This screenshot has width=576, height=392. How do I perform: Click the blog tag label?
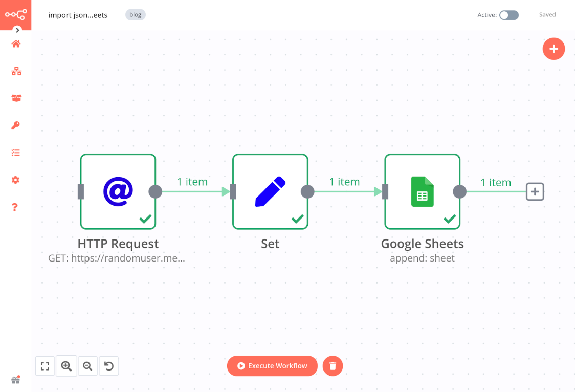tap(135, 14)
